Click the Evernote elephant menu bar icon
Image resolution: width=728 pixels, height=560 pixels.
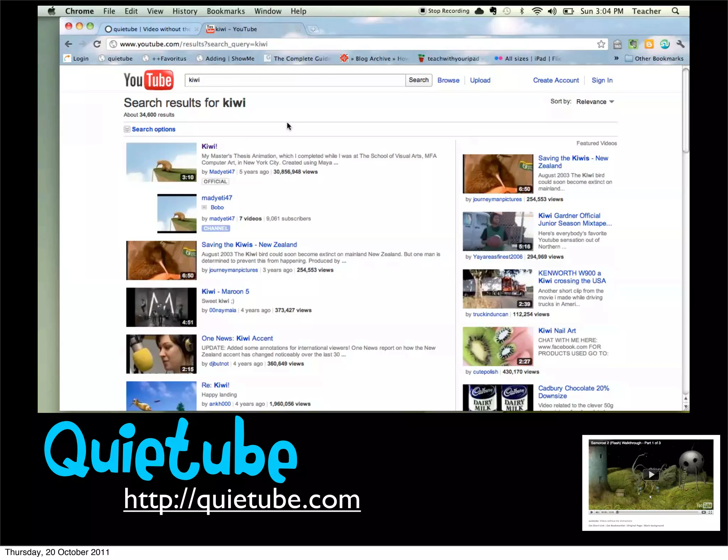(493, 11)
